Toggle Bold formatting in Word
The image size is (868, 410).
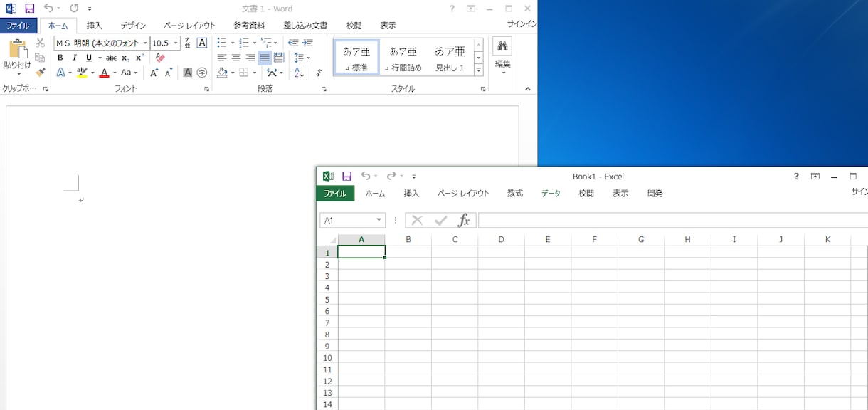60,58
